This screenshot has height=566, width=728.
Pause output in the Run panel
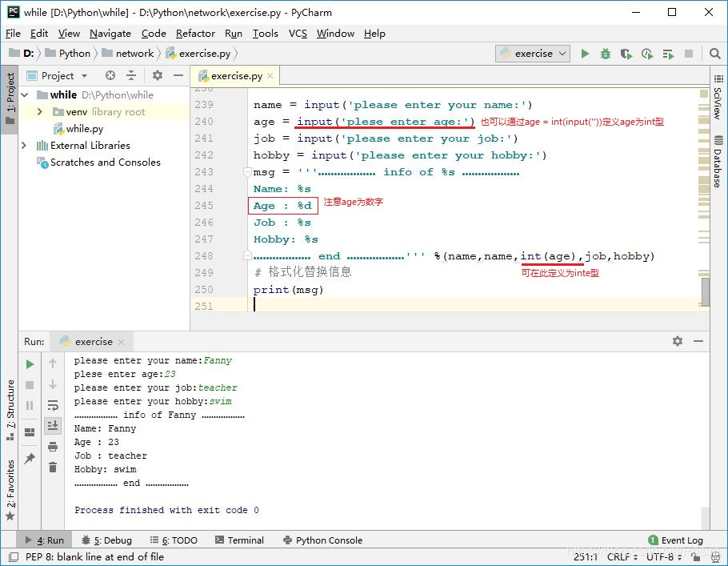tap(30, 405)
